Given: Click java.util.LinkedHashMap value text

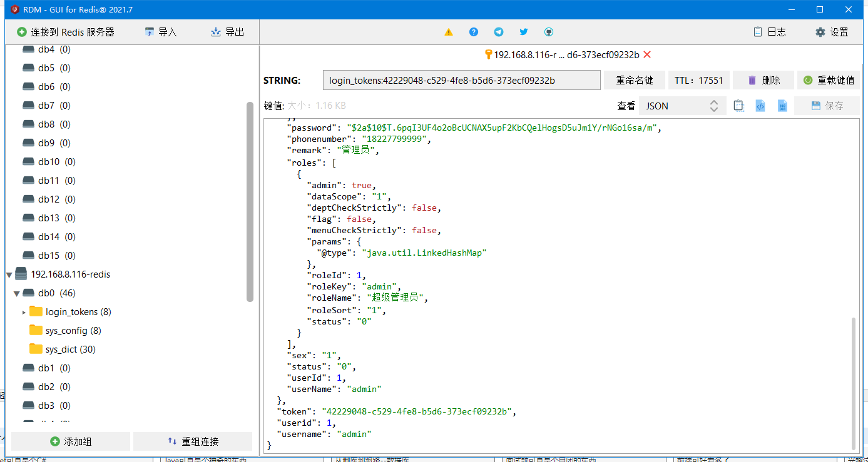Looking at the screenshot, I should 424,253.
